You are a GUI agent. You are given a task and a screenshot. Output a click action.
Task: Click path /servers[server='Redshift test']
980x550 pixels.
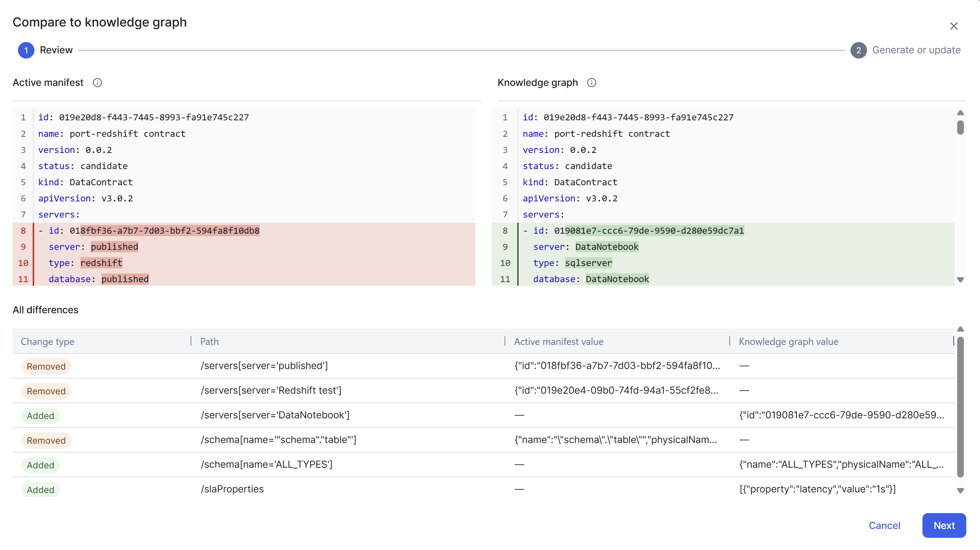point(271,390)
